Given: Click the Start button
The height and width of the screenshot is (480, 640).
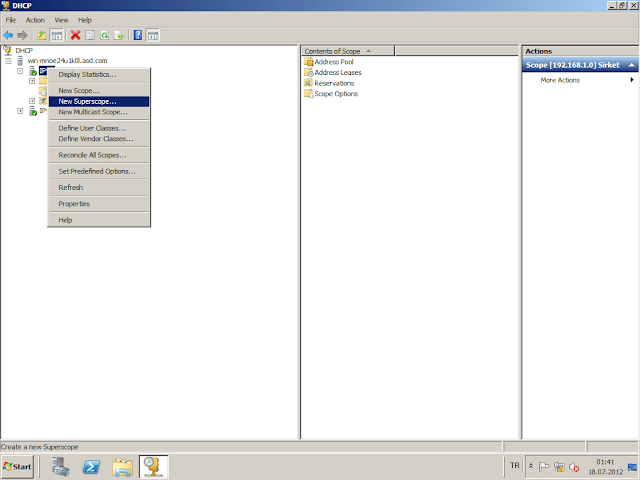Looking at the screenshot, I should point(18,466).
